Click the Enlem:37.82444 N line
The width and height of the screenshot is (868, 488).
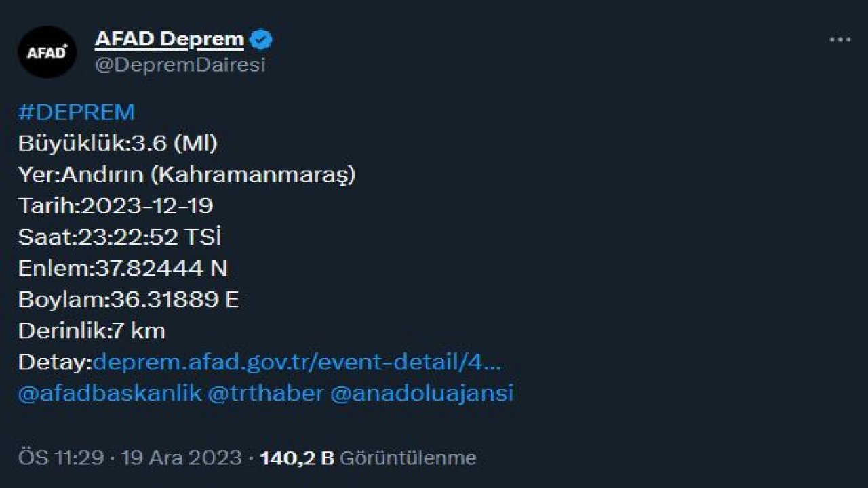pos(123,268)
